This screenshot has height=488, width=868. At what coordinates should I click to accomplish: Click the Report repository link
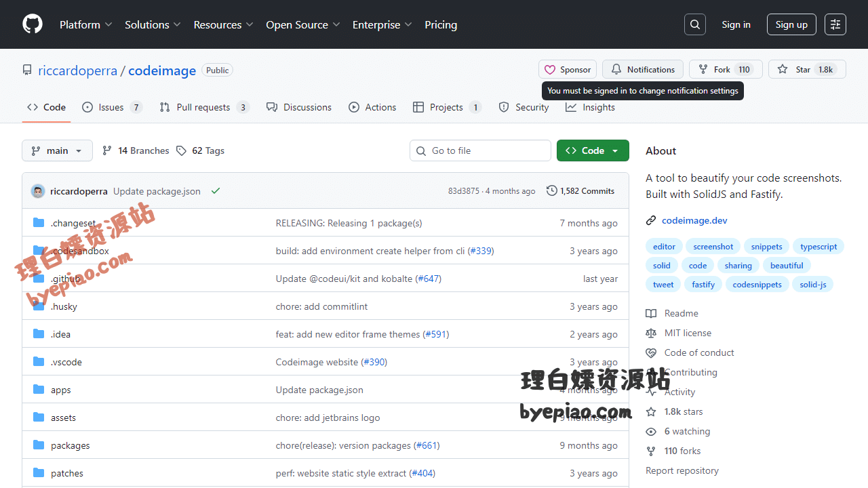[682, 470]
